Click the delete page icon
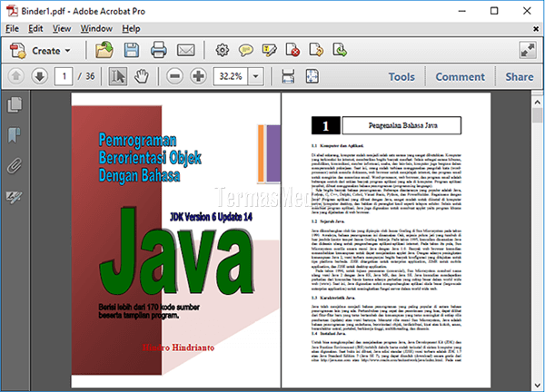545x392 pixels. [292, 50]
